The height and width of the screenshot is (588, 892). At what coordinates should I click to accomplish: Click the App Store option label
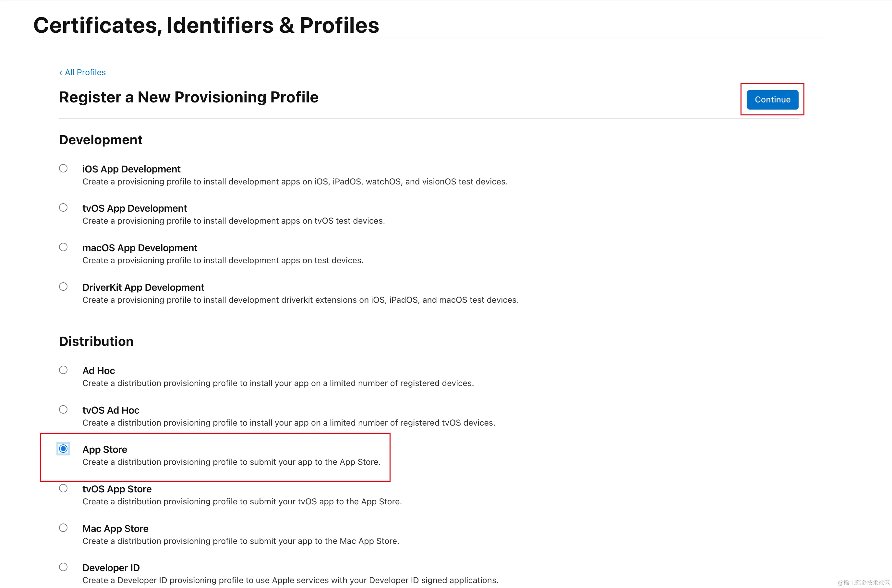coord(105,450)
